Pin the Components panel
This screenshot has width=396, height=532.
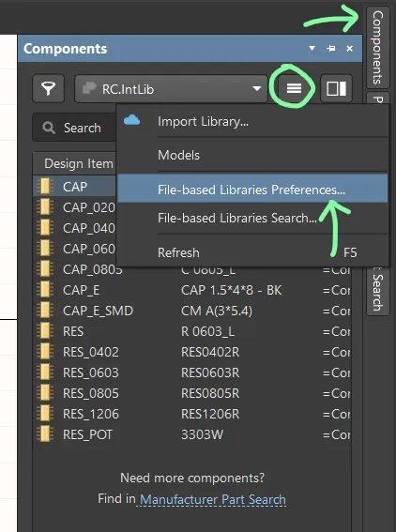click(331, 49)
